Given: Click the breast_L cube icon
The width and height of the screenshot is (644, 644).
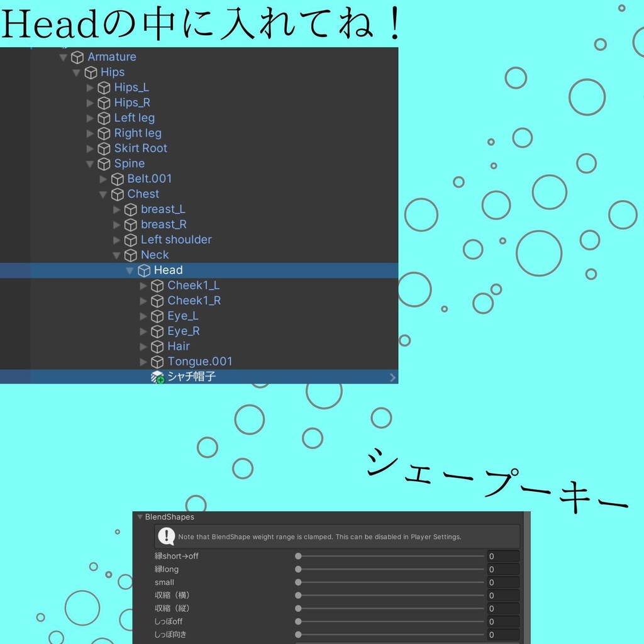Looking at the screenshot, I should coord(130,209).
